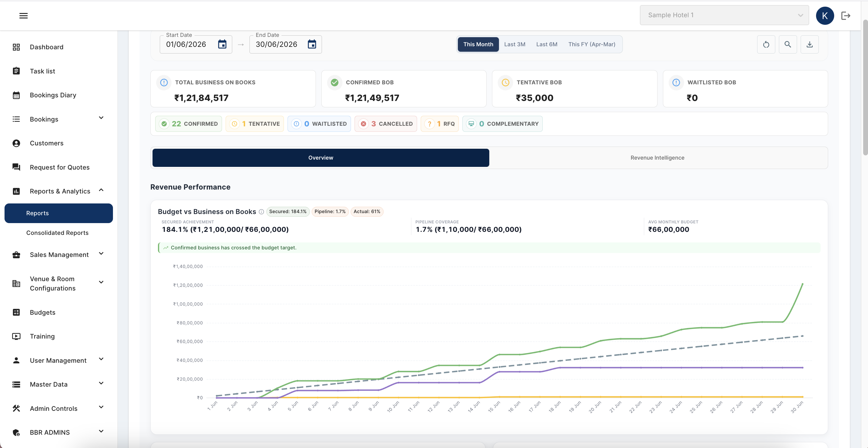Go to Dashboard menu item
The width and height of the screenshot is (868, 448).
(x=47, y=47)
